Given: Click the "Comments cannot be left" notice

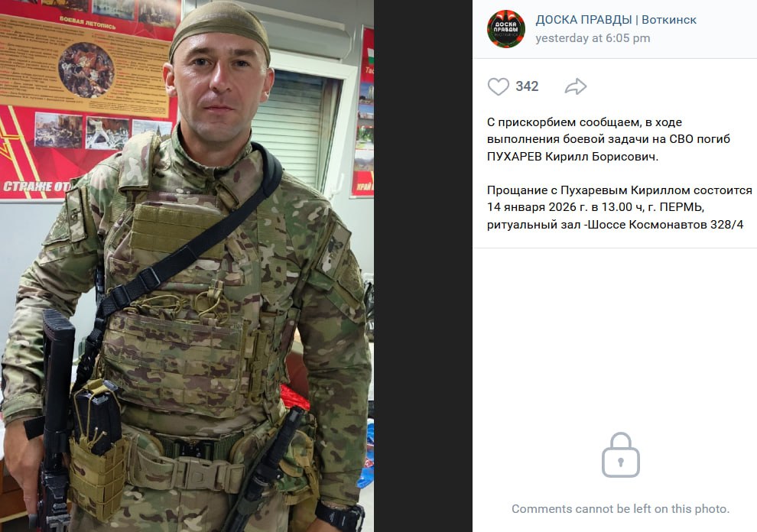Looking at the screenshot, I should [x=620, y=509].
